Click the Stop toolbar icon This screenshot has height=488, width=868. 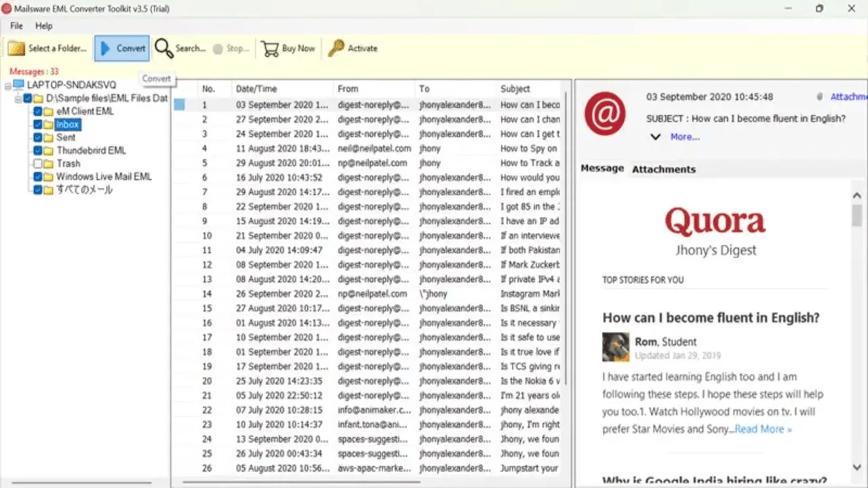218,49
